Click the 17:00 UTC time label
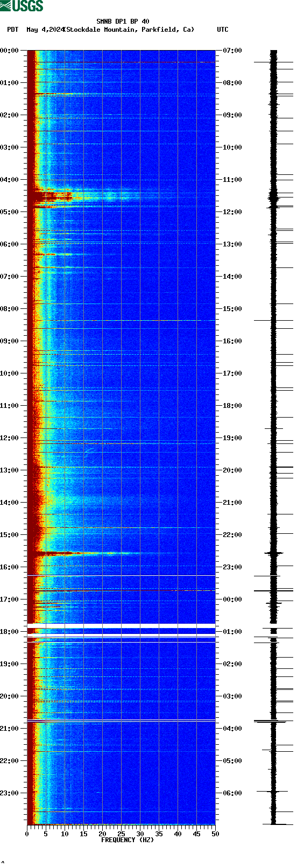The width and height of the screenshot is (297, 868). pyautogui.click(x=232, y=373)
